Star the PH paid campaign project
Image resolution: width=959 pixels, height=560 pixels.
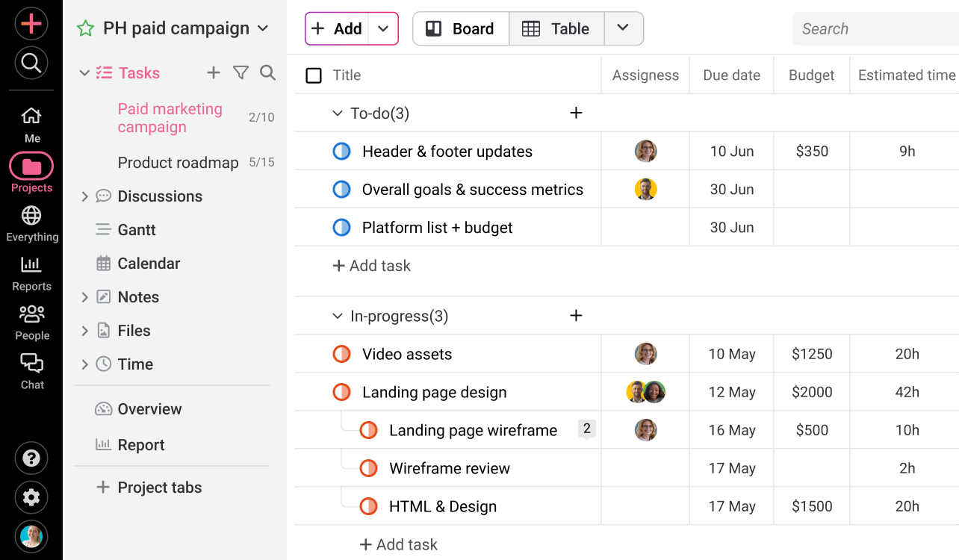pyautogui.click(x=84, y=28)
